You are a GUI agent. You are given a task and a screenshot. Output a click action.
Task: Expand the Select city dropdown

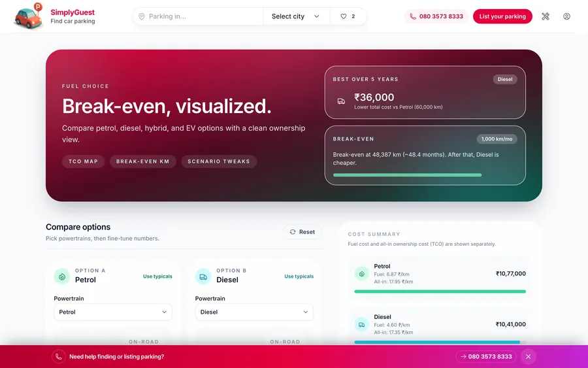click(295, 16)
